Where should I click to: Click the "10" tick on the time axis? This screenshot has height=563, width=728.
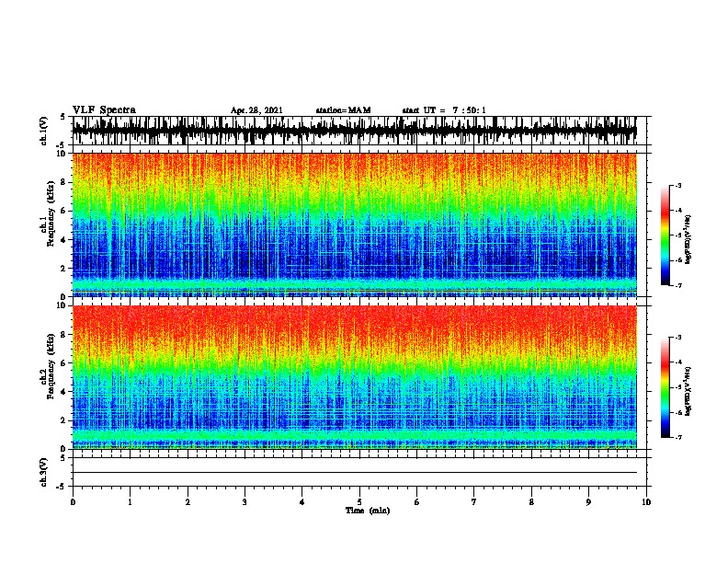coord(646,502)
